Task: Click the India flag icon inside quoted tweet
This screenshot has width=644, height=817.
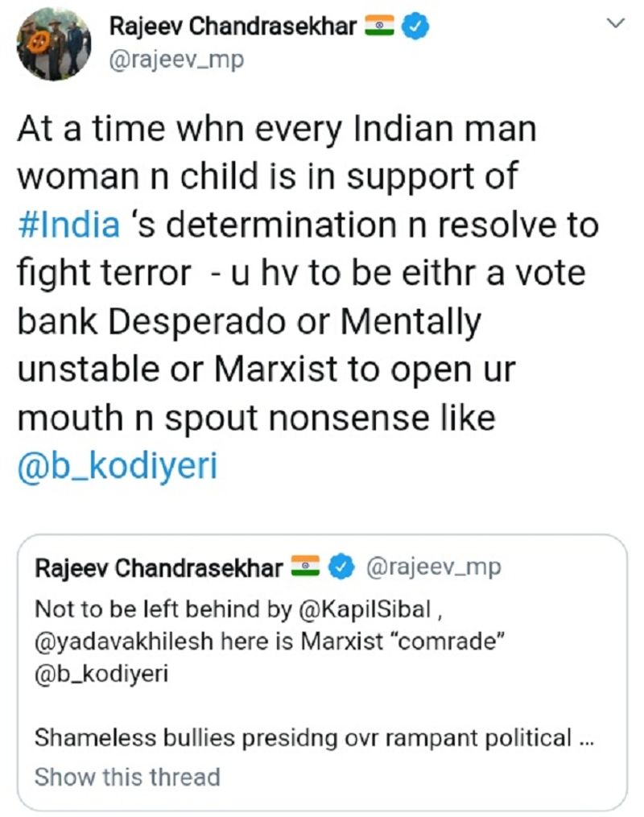Action: point(306,567)
